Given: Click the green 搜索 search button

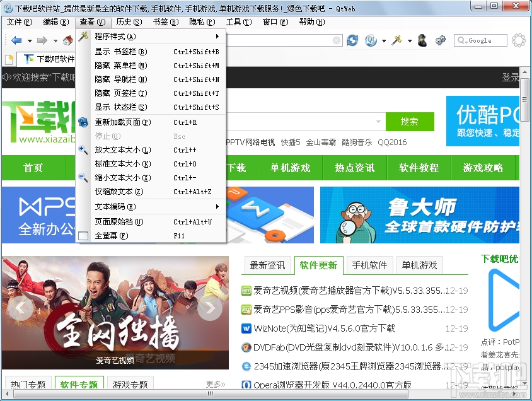Looking at the screenshot, I should [410, 122].
